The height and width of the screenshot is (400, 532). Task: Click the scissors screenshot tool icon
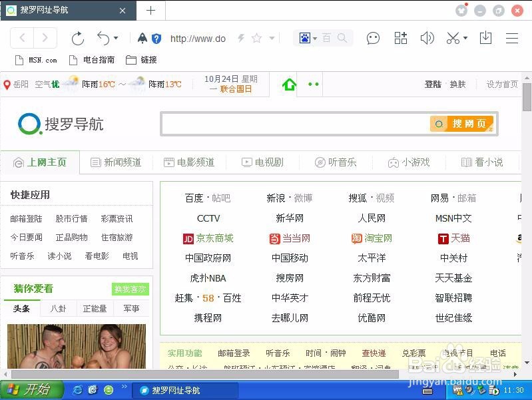(453, 38)
